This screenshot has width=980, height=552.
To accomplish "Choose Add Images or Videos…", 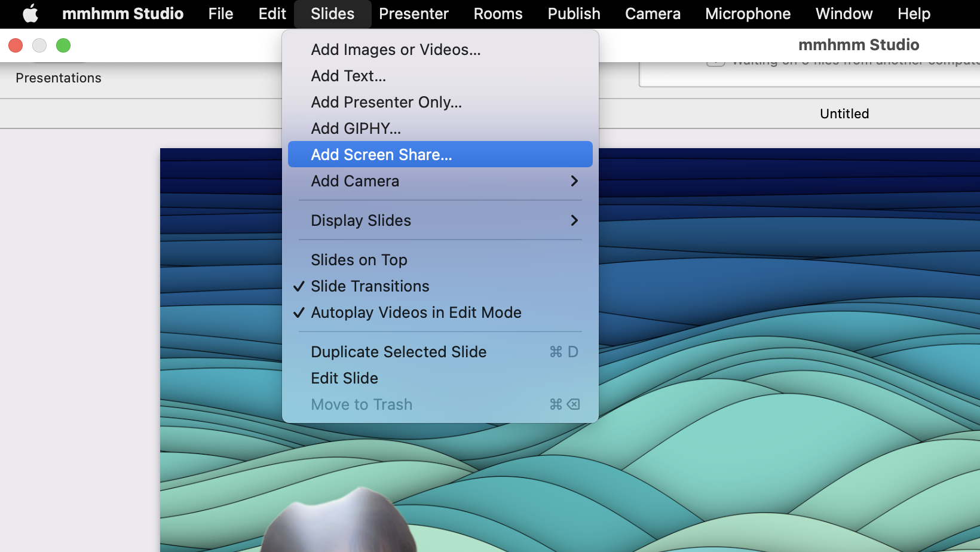I will point(440,50).
